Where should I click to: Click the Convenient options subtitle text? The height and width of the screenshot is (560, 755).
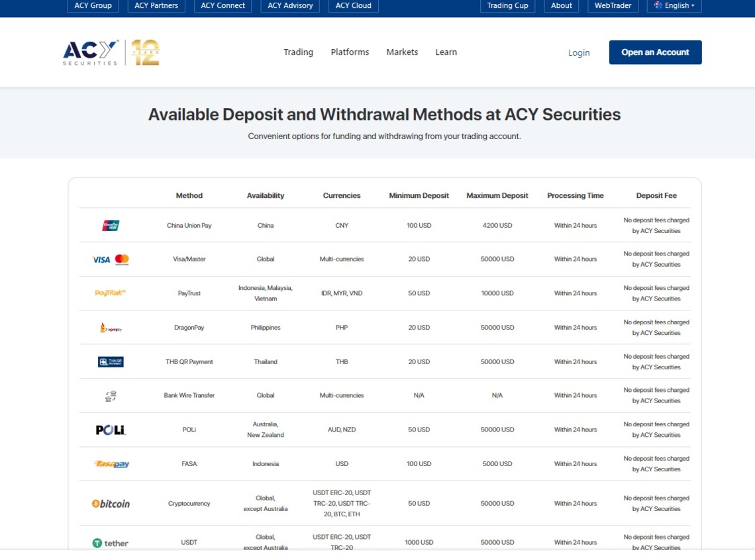(x=384, y=136)
